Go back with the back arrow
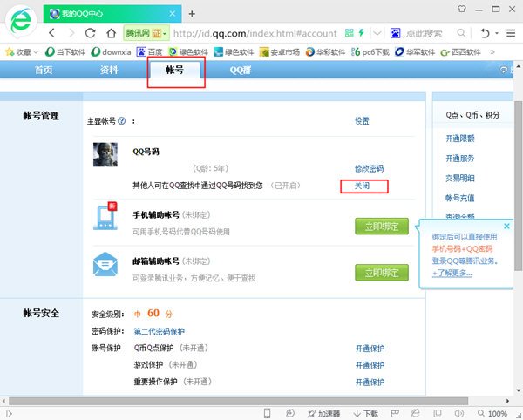The image size is (523, 420). click(x=51, y=33)
